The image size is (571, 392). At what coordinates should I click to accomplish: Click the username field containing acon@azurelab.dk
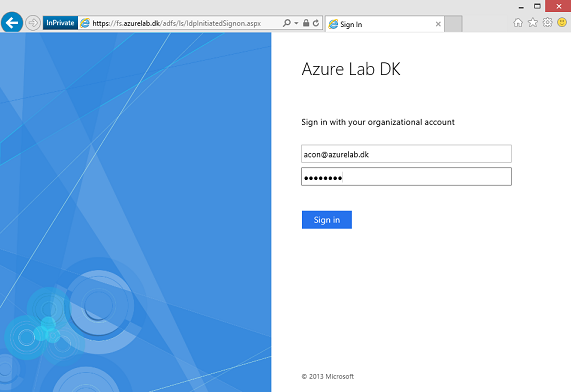point(406,154)
